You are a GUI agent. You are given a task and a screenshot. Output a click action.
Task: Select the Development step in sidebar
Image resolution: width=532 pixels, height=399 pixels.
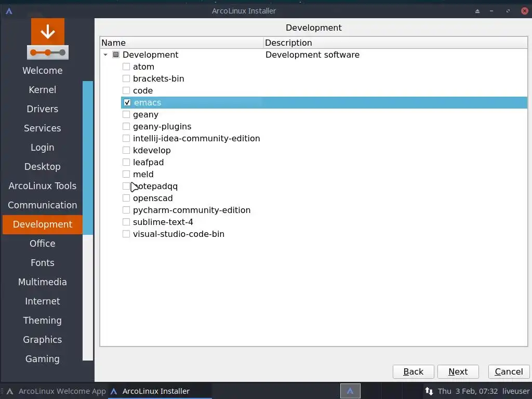pos(43,224)
